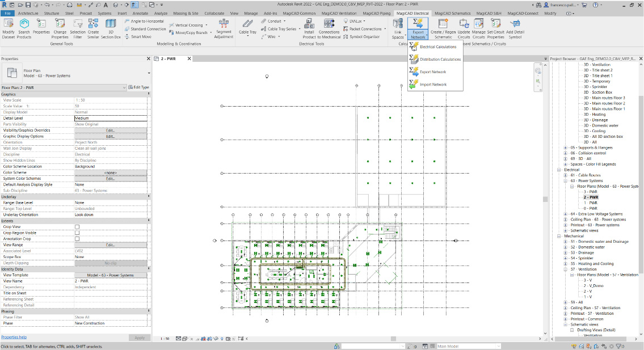
Task: Enable the Crop View checkbox
Action: (x=77, y=226)
